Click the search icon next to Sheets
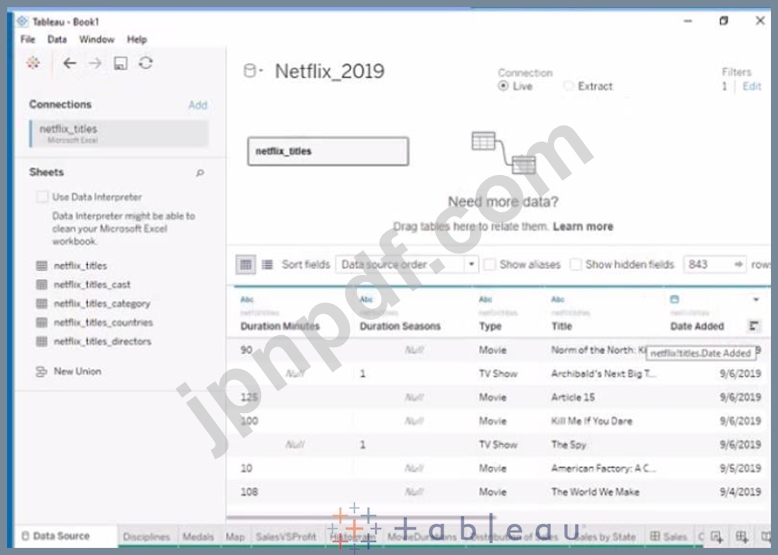This screenshot has width=778, height=555. click(200, 173)
